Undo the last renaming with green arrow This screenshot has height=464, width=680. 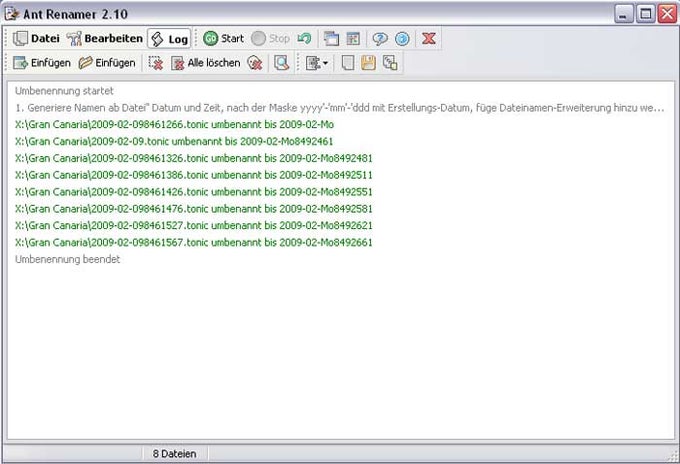coord(304,39)
